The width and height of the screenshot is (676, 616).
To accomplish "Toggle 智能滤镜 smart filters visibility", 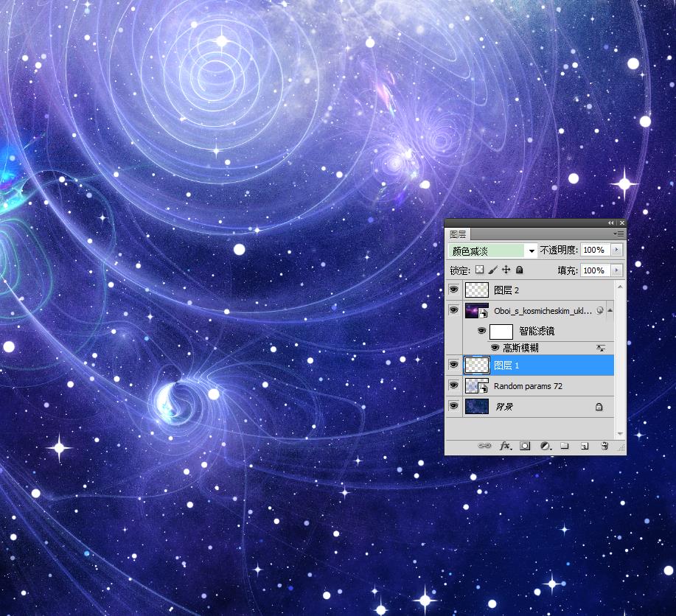I will pos(481,331).
